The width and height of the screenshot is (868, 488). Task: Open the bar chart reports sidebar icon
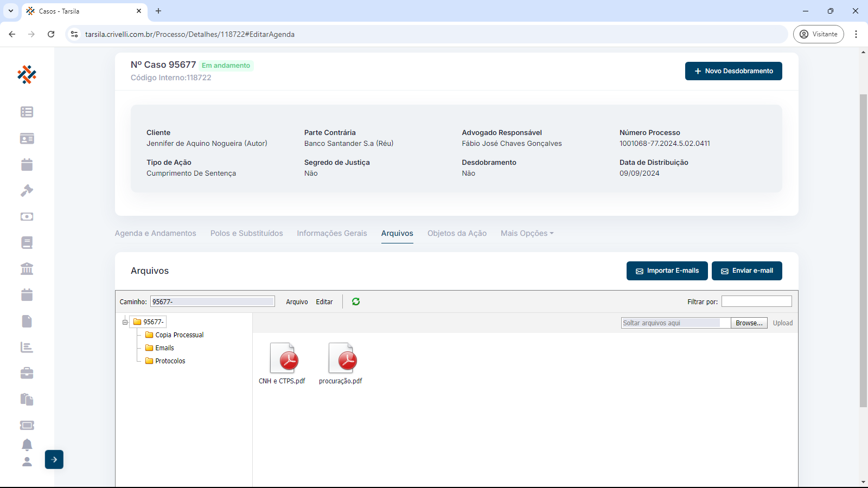(x=27, y=347)
